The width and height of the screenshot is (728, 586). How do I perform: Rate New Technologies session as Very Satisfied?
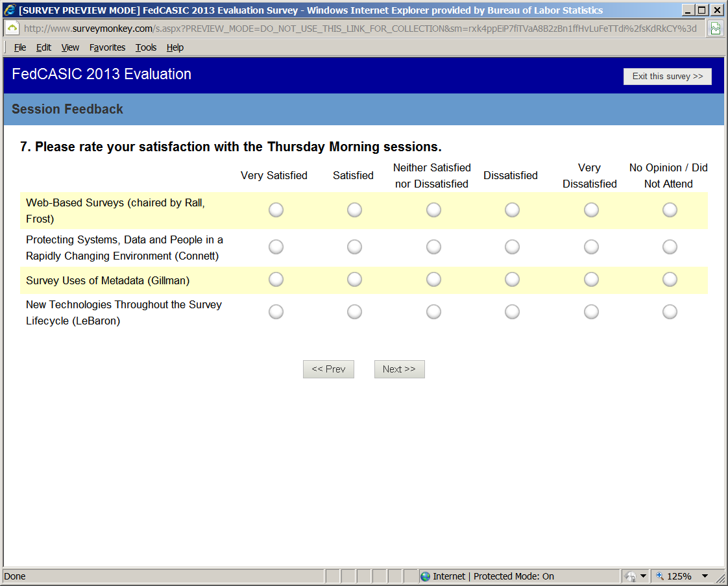coord(276,311)
